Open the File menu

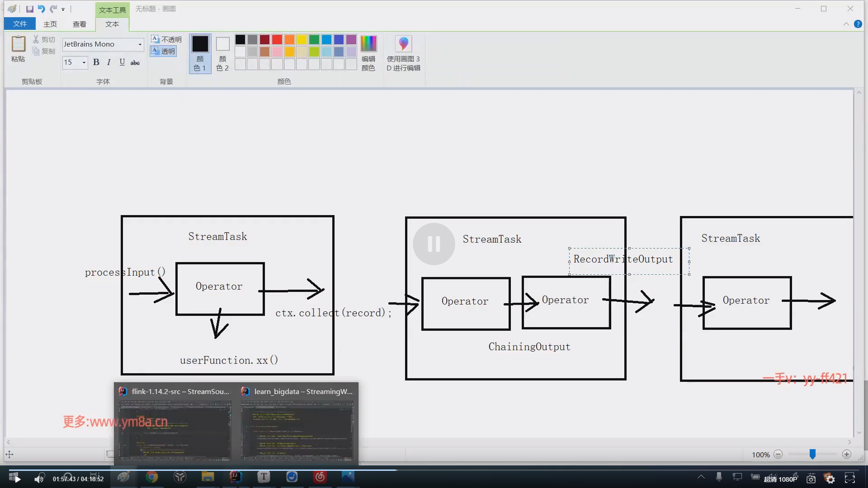click(x=20, y=24)
